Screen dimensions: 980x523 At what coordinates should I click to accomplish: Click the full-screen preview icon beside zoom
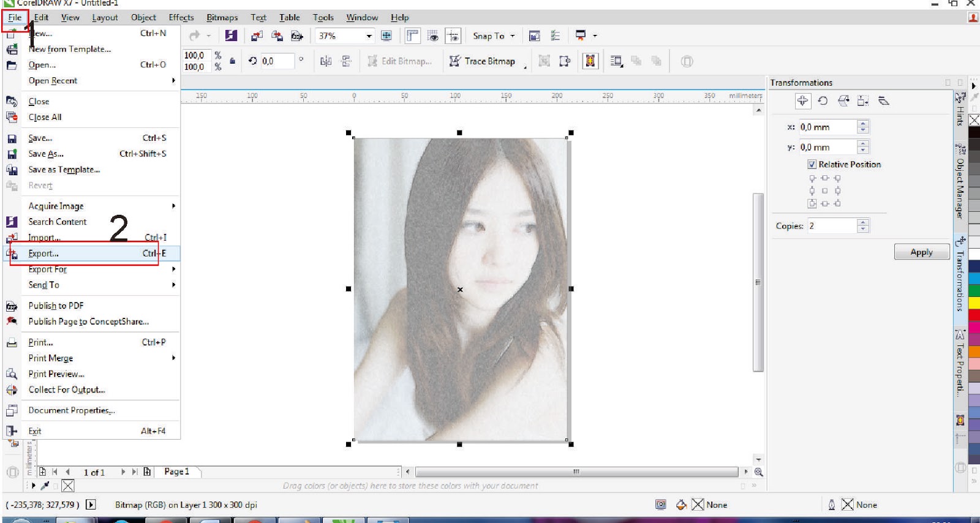pos(386,36)
